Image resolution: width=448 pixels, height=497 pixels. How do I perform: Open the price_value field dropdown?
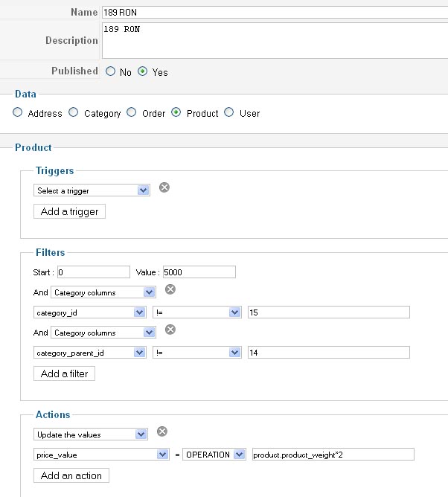tap(101, 455)
